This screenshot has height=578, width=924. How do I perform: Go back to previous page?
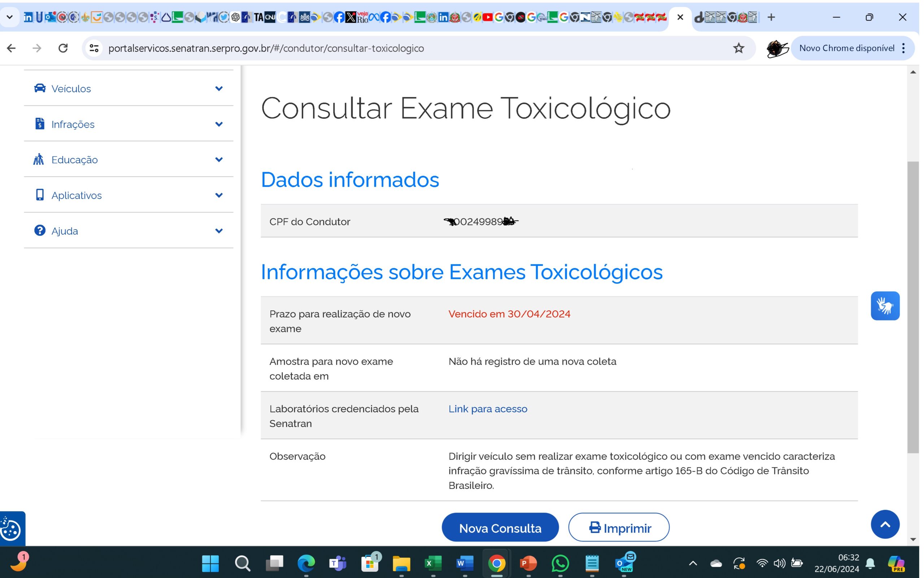tap(12, 48)
